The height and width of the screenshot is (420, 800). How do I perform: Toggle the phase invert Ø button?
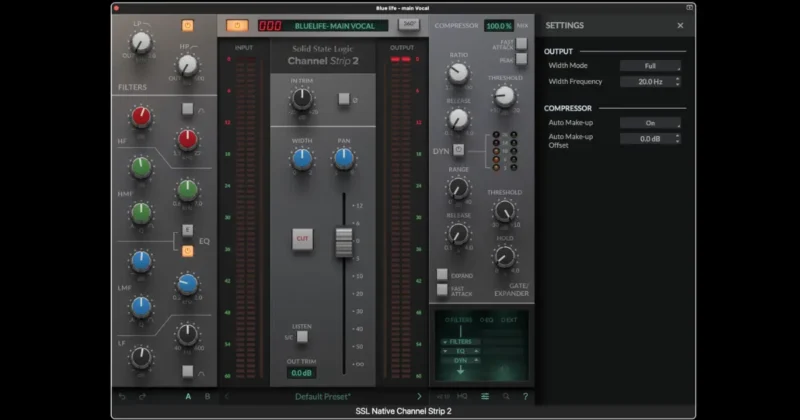pyautogui.click(x=344, y=99)
